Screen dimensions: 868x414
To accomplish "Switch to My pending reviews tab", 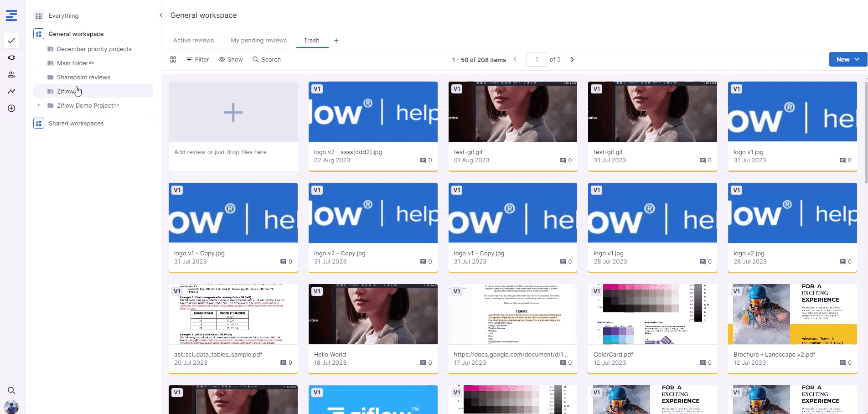I will click(x=258, y=41).
